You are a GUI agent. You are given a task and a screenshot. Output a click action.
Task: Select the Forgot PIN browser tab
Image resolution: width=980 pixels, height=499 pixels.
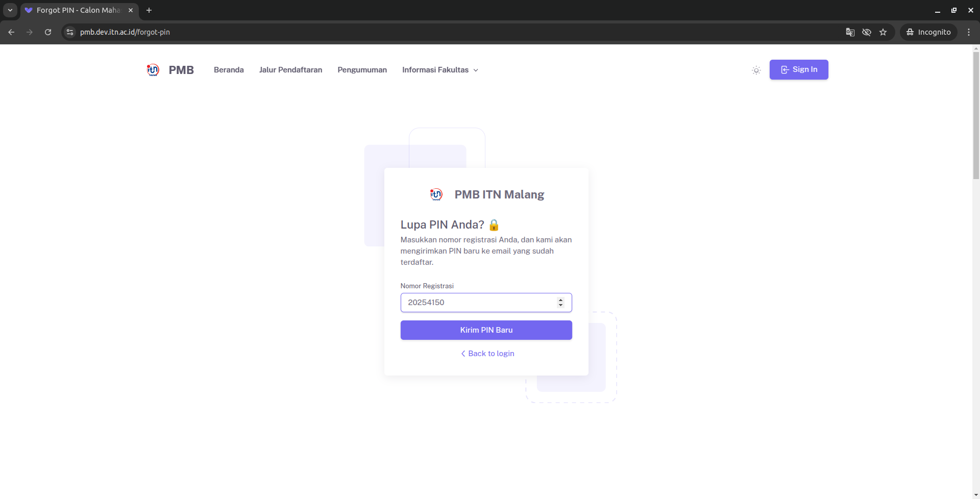(x=79, y=10)
